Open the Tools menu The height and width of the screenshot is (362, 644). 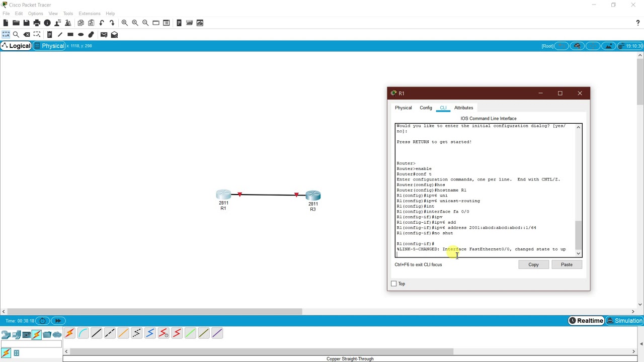68,14
